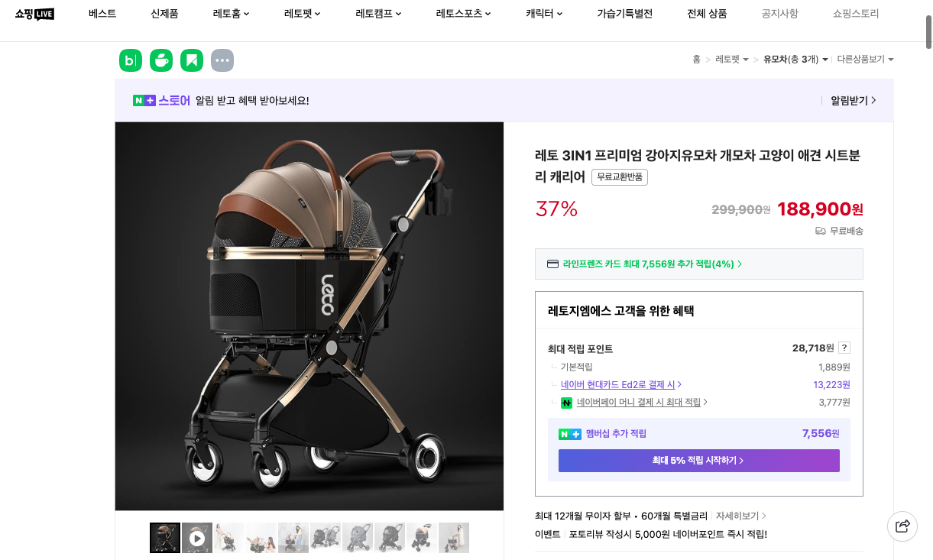Click the 알림받기 notification link
The image size is (933, 560).
pyautogui.click(x=850, y=100)
